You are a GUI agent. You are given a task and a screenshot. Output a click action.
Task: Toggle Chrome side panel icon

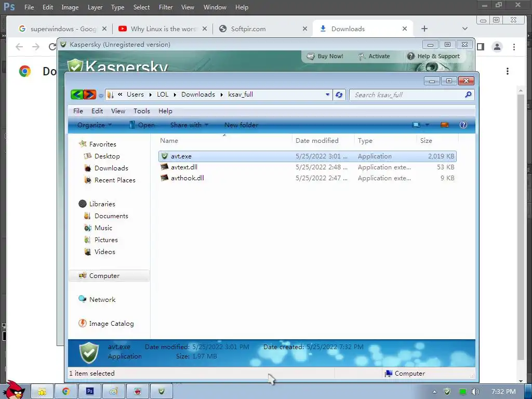[481, 47]
